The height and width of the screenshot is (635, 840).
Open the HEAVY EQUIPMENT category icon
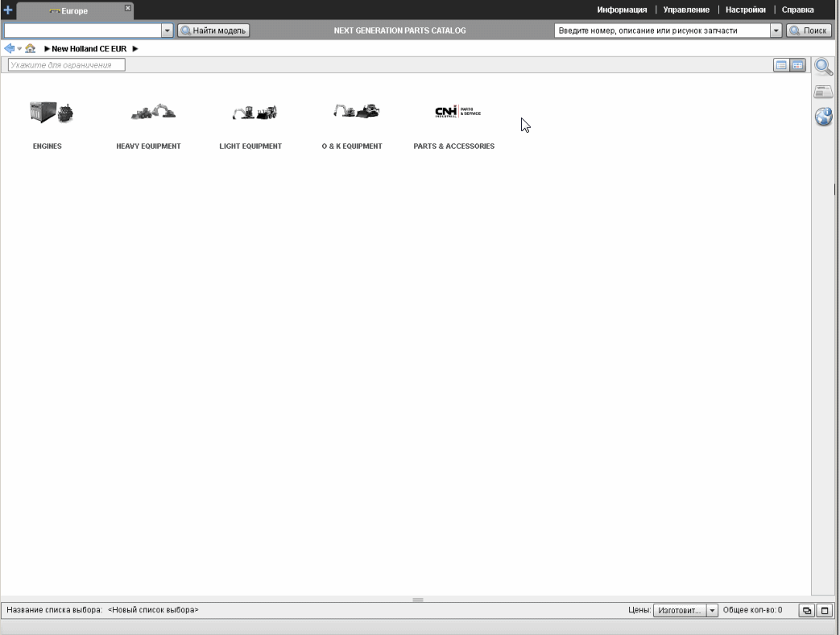[153, 112]
